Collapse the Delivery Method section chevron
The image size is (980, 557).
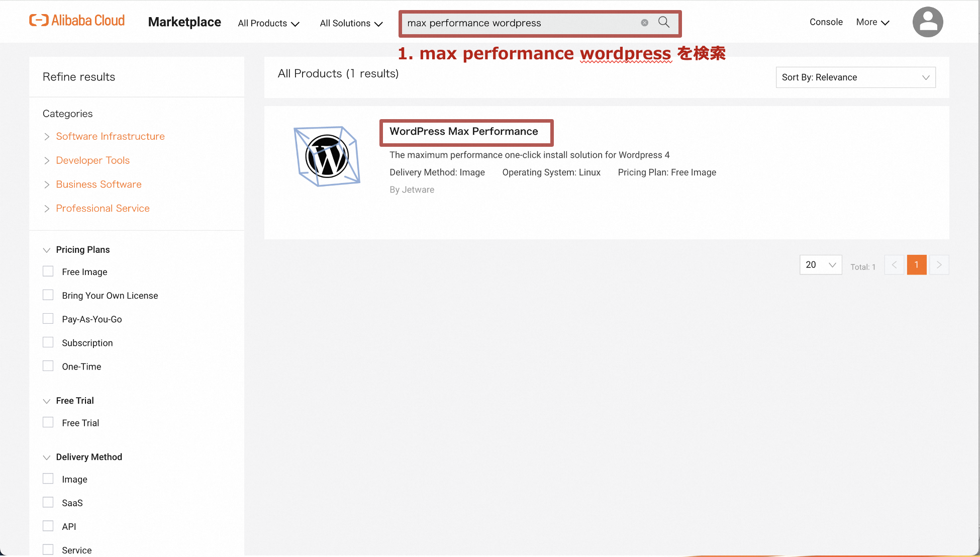coord(47,457)
